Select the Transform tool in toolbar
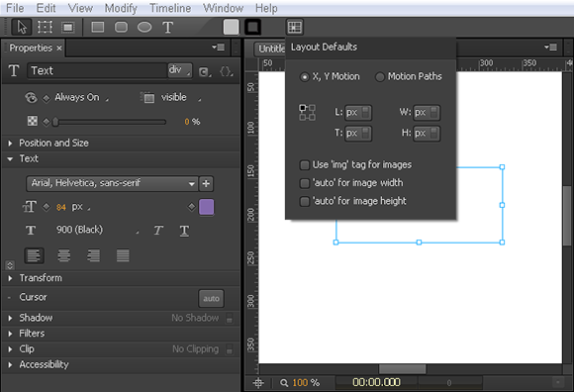Screen dimensions: 574x392 (x=45, y=27)
